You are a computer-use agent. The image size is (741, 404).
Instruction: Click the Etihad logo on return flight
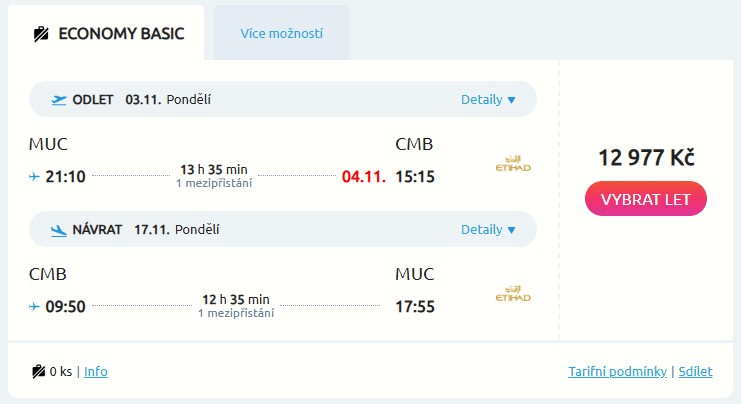[513, 295]
